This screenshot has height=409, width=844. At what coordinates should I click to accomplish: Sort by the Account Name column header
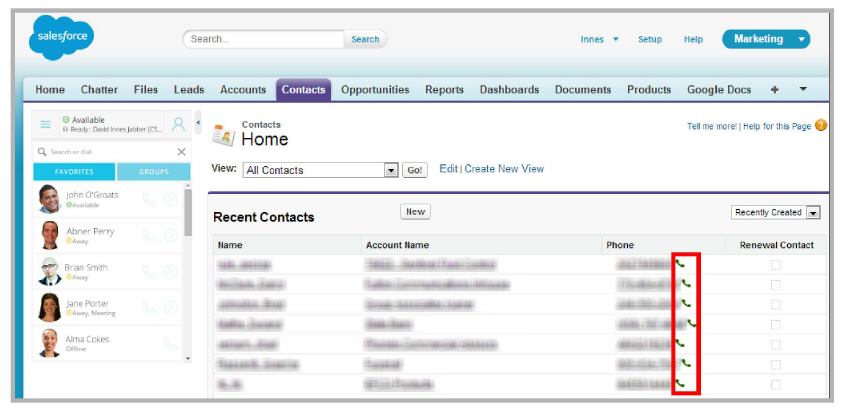(397, 245)
